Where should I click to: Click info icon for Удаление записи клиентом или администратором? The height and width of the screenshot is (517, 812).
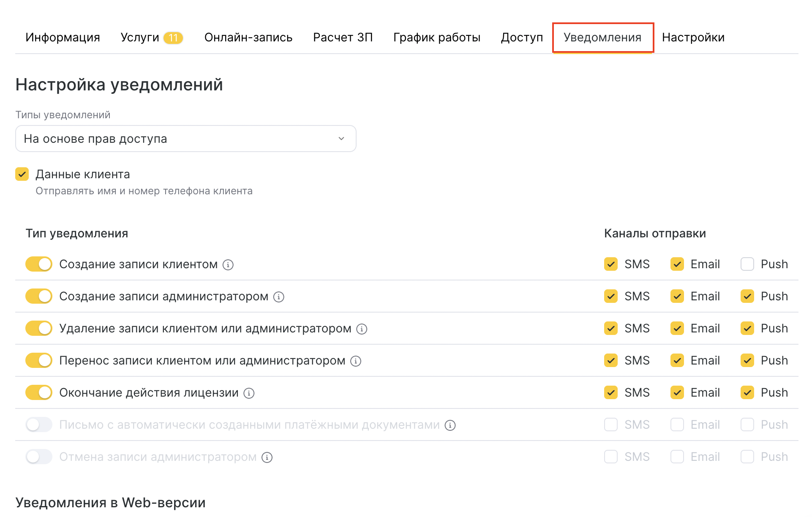362,329
